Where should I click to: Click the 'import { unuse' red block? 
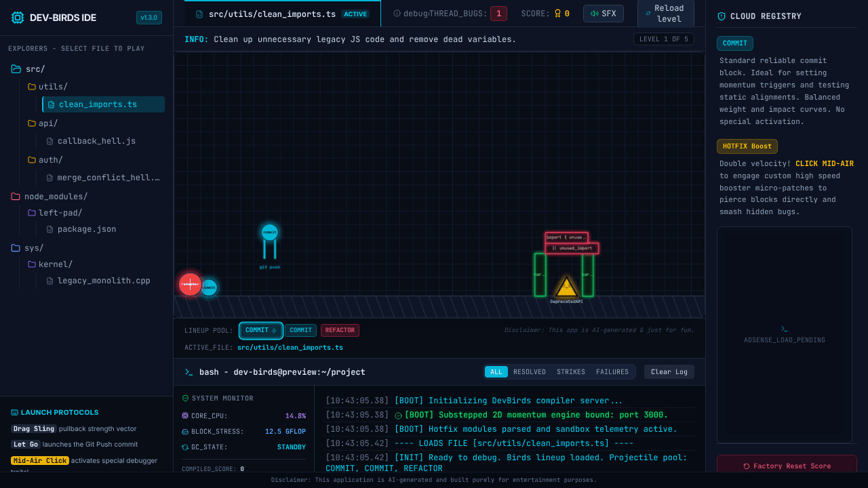click(566, 237)
